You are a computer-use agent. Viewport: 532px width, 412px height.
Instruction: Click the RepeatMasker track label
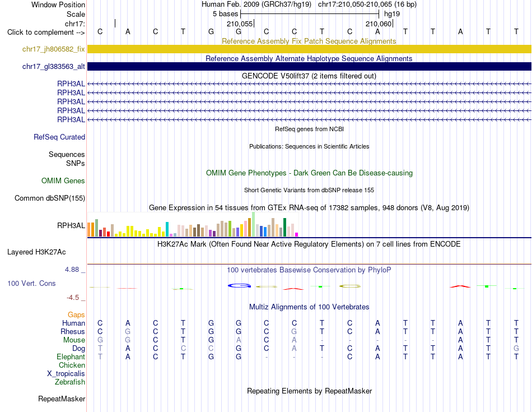62,399
